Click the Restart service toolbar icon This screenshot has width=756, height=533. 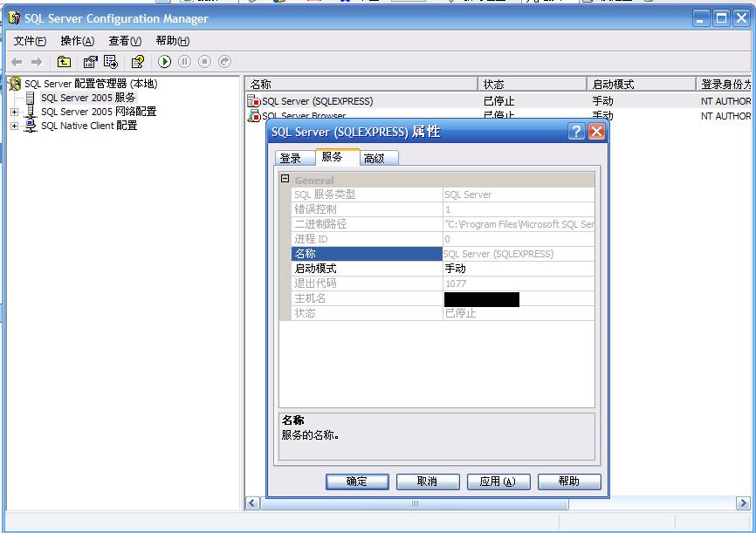(x=224, y=62)
